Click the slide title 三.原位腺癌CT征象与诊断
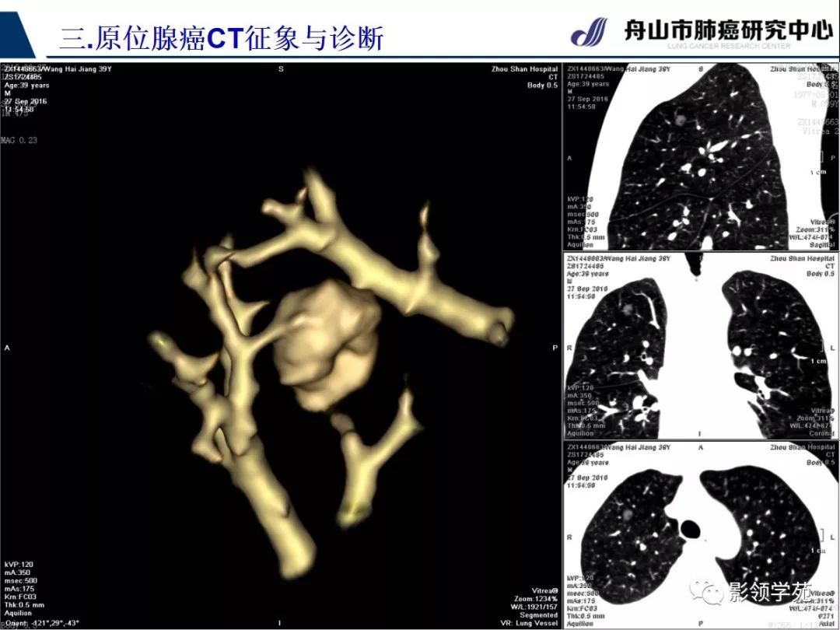Screen dimensions: 840x630 coord(222,38)
